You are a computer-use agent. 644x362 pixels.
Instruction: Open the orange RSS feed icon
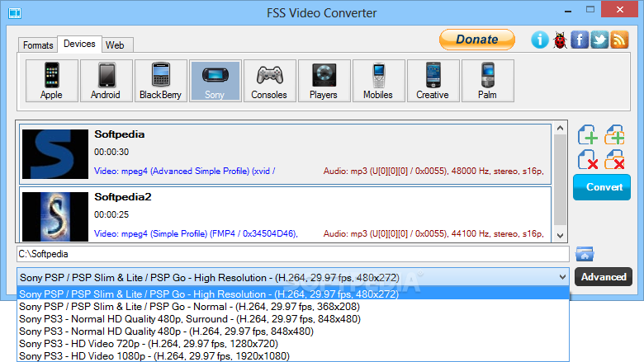(x=619, y=40)
